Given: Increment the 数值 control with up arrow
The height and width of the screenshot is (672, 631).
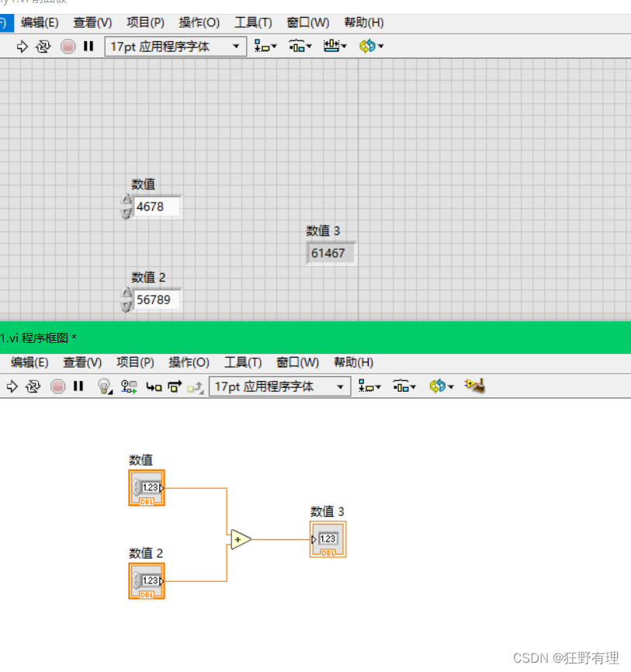Looking at the screenshot, I should (127, 199).
